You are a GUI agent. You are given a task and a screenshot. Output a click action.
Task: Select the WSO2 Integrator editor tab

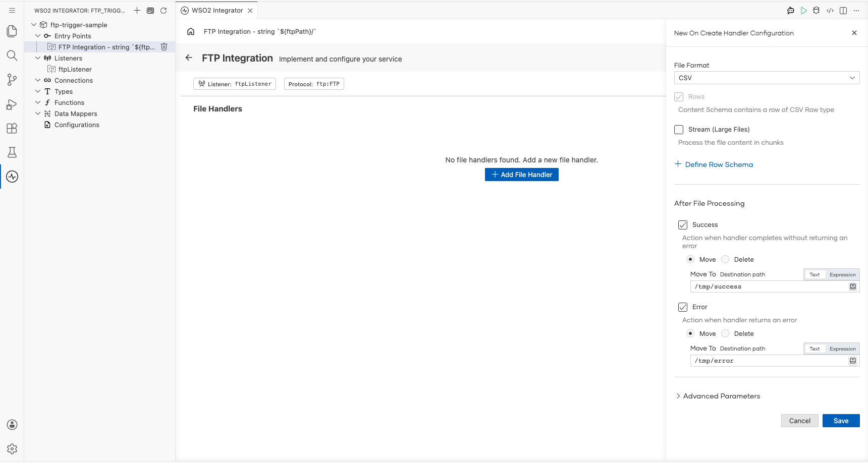click(x=217, y=10)
